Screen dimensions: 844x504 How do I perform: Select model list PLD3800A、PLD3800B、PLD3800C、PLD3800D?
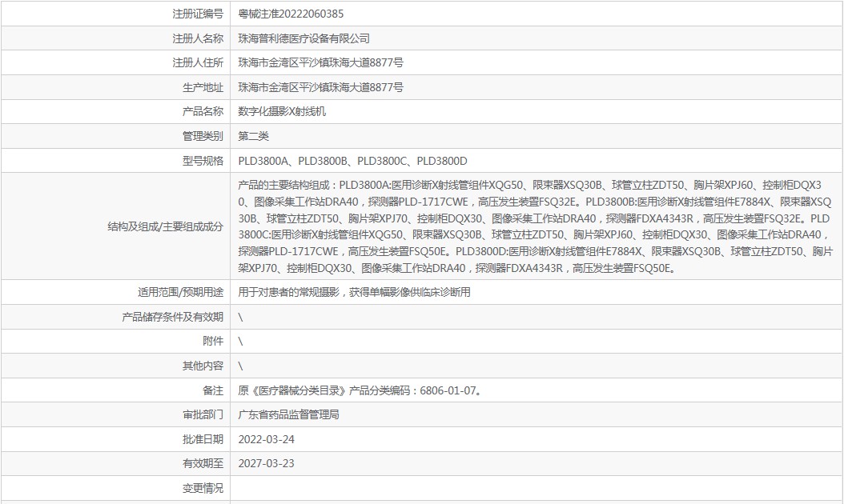tap(352, 161)
